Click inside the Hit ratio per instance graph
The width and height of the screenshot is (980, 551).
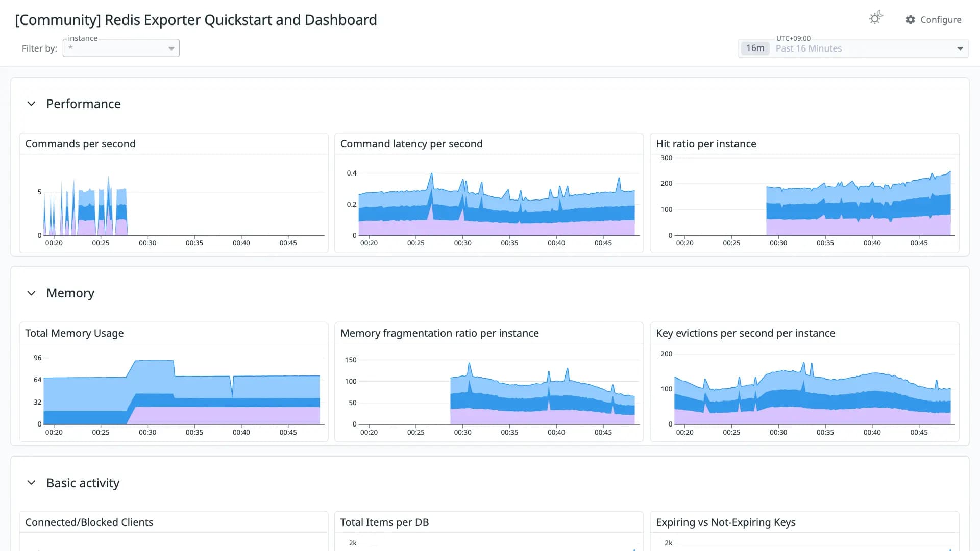pos(815,196)
